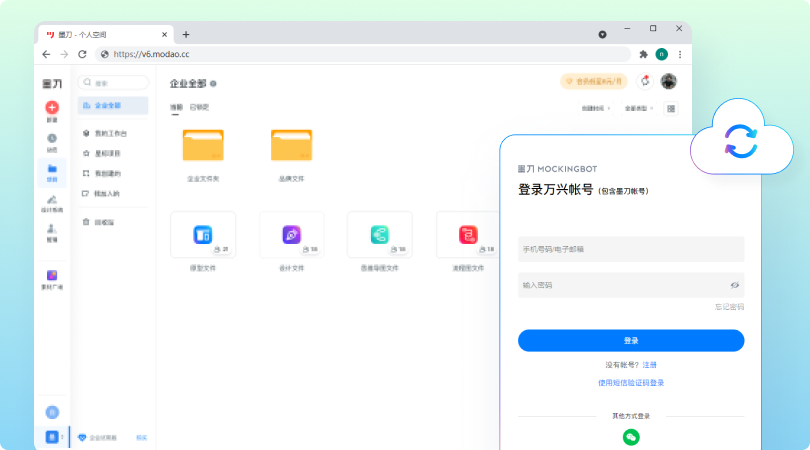Viewport: 810px width, 450px height.
Task: Open the 企业文件夹 folder
Action: 203,146
